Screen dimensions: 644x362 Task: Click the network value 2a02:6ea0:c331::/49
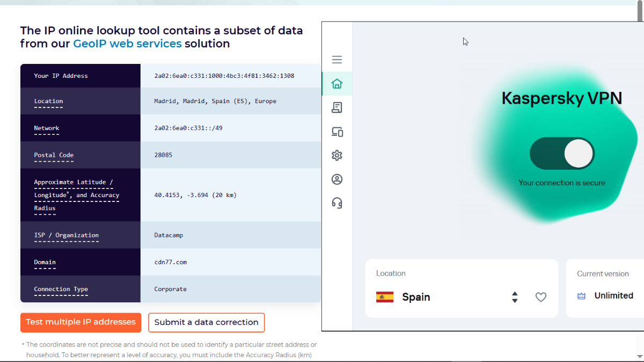(188, 128)
